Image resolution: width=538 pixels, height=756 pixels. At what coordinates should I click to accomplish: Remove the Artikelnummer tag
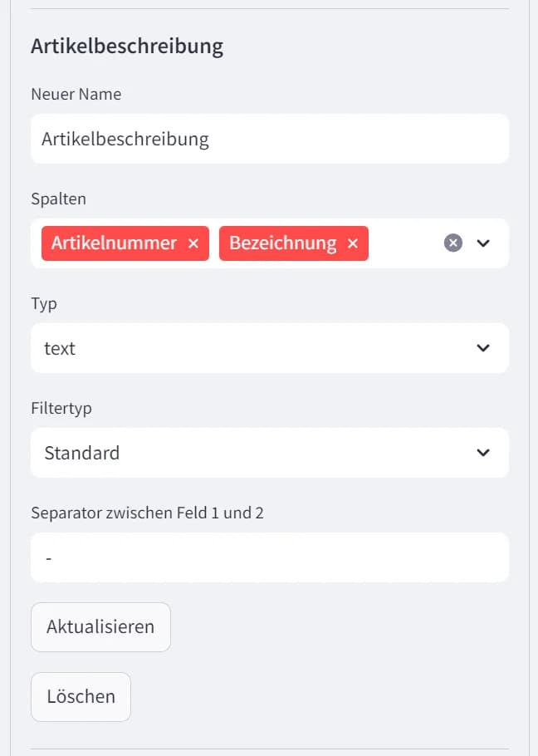click(193, 243)
